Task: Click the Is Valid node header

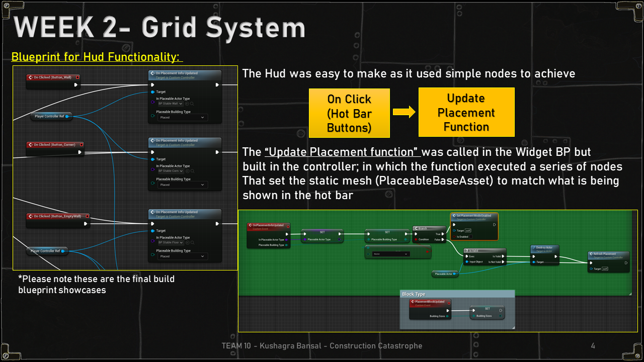Action: (484, 250)
